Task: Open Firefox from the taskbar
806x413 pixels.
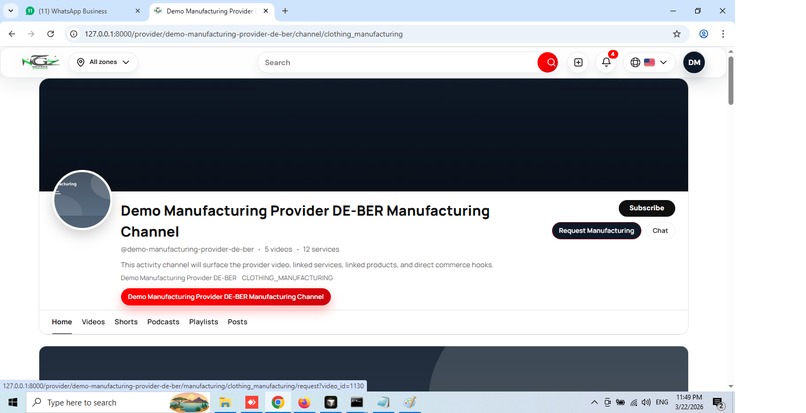Action: pos(304,402)
